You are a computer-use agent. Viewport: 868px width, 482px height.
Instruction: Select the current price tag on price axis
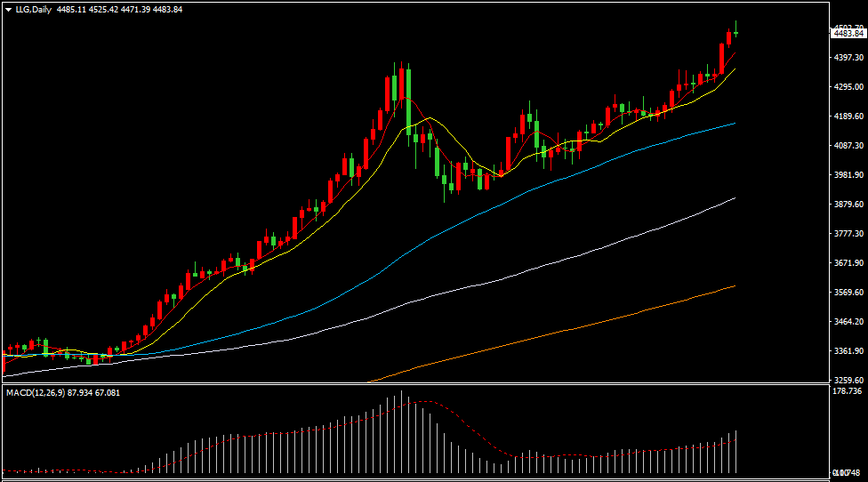click(x=848, y=34)
